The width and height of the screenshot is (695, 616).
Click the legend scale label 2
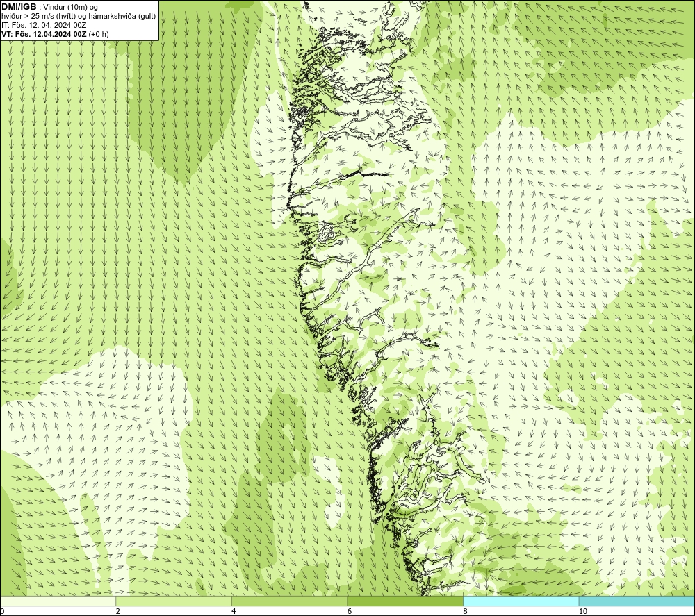pyautogui.click(x=118, y=611)
